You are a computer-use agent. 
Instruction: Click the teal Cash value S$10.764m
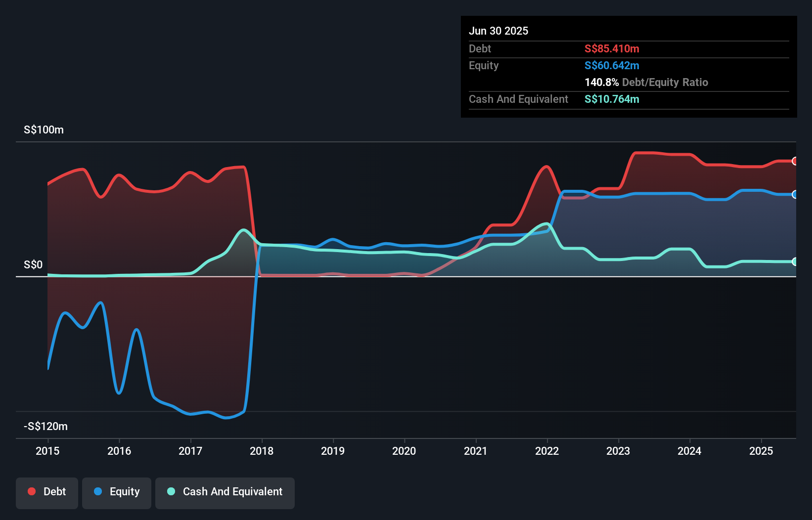point(611,99)
